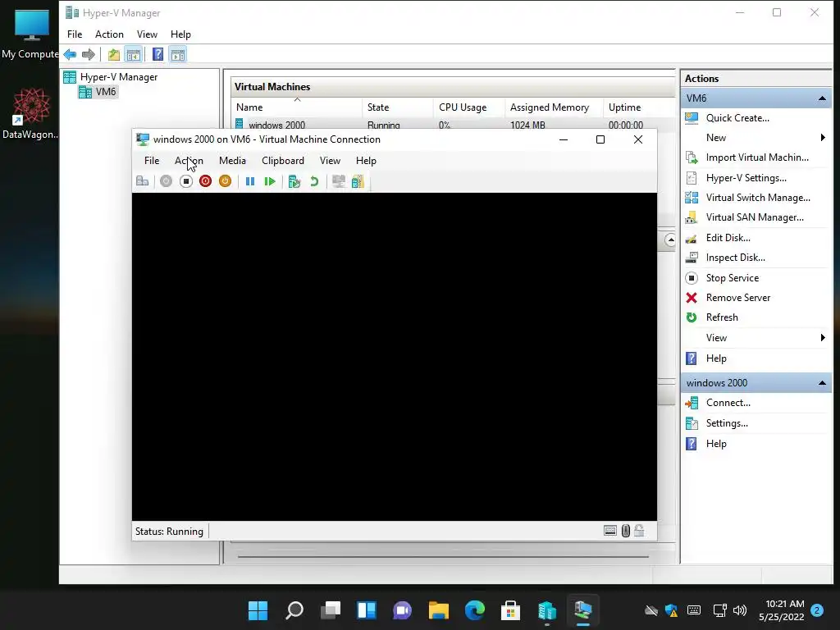Open the File menu in Hyper-V Manager
Screen dimensions: 840x630
tap(75, 34)
